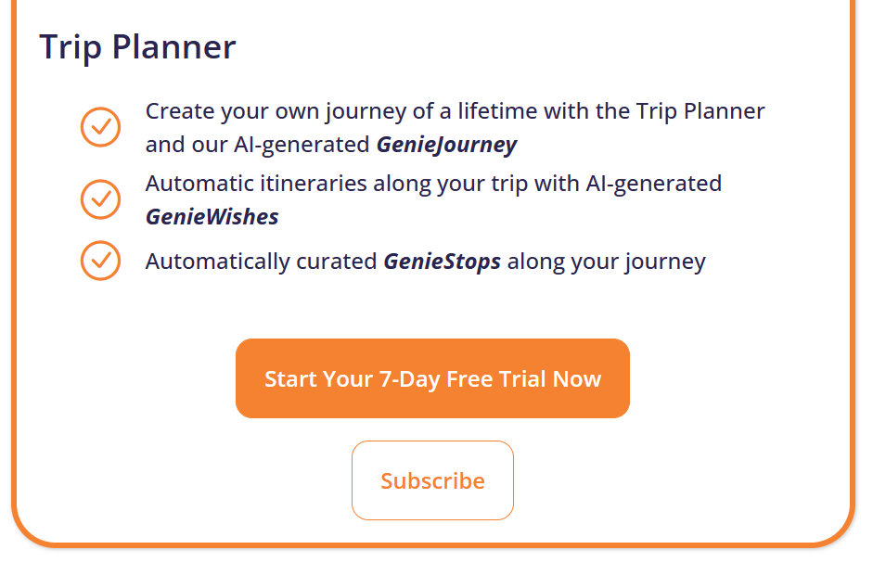Select the bold GenieJourney text
The width and height of the screenshot is (873, 588).
click(x=446, y=145)
